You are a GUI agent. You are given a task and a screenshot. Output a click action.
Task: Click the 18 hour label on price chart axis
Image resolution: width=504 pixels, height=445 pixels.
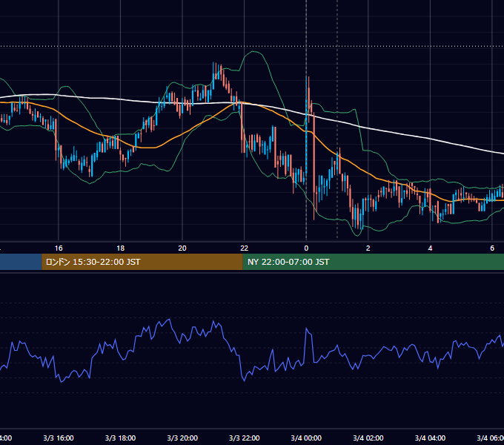[x=121, y=248]
